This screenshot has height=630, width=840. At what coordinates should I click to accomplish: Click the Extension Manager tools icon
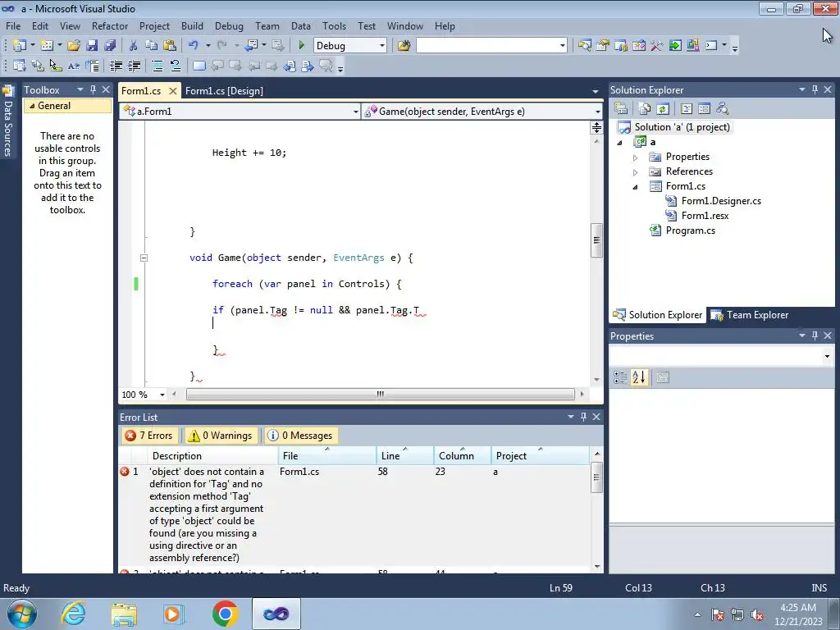pyautogui.click(x=657, y=46)
